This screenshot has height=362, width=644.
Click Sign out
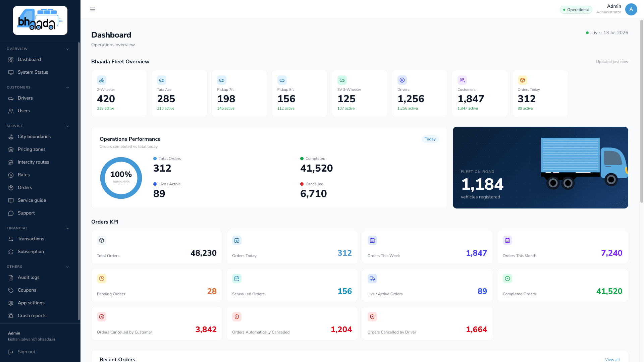22,352
